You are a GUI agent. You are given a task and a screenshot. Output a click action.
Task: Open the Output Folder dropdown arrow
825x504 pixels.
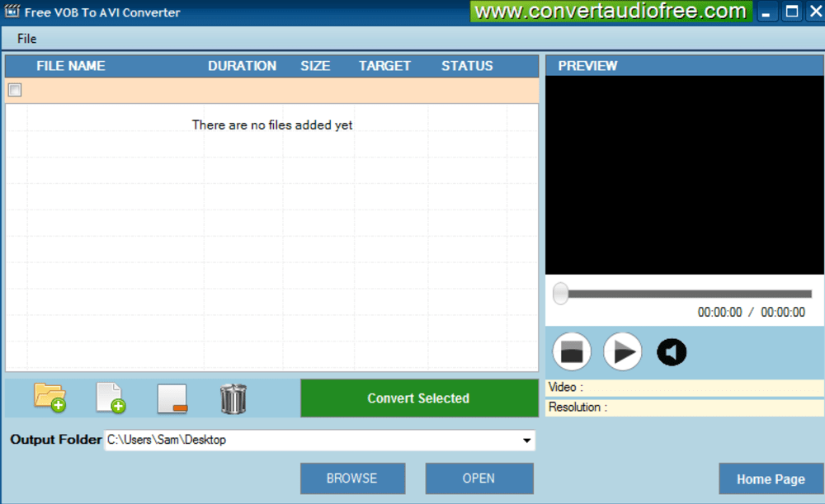529,440
